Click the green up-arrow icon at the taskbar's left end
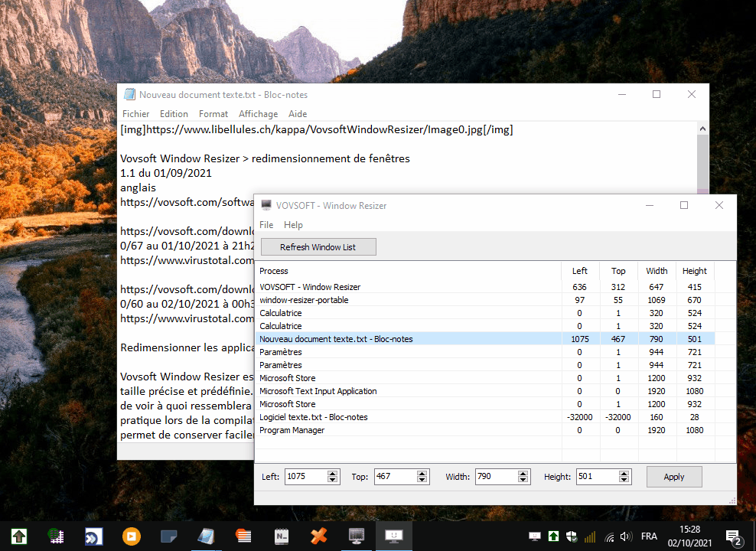The image size is (756, 551). pyautogui.click(x=19, y=536)
